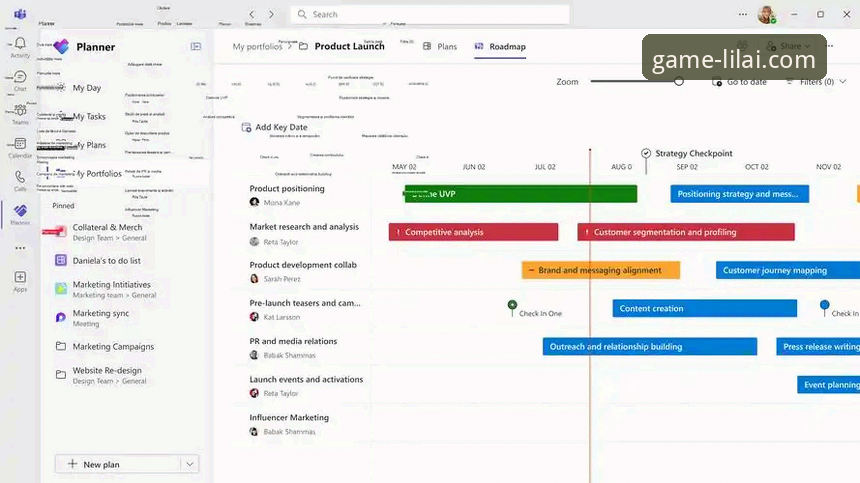Click the Strategy Checkpoint marker

tap(646, 154)
